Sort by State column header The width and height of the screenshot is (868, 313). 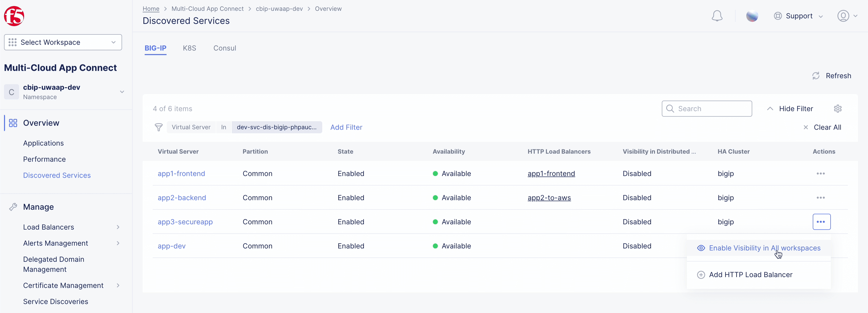pyautogui.click(x=345, y=152)
